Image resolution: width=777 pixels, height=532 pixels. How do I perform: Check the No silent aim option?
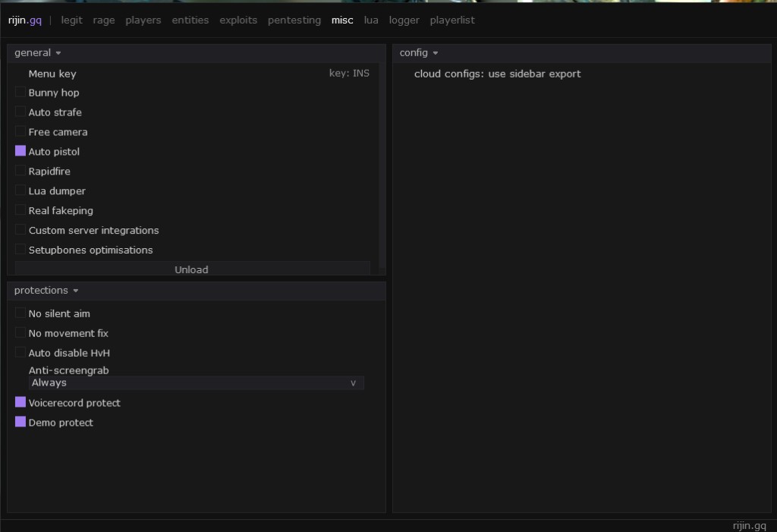pos(20,313)
